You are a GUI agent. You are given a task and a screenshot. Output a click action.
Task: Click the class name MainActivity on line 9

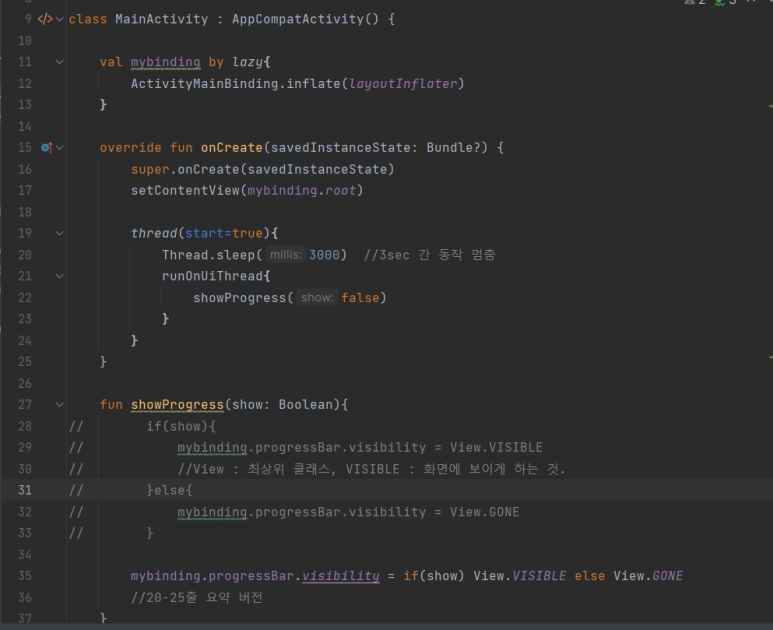point(162,19)
